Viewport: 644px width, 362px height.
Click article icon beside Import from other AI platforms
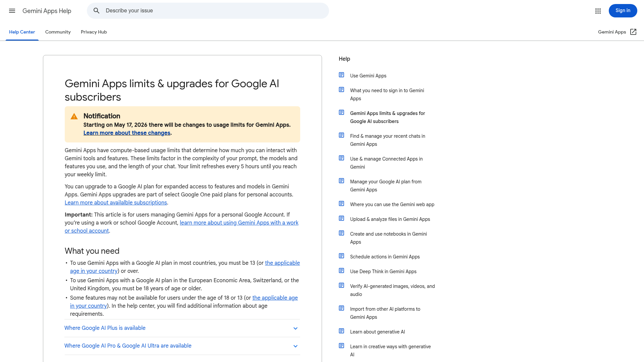(x=341, y=308)
